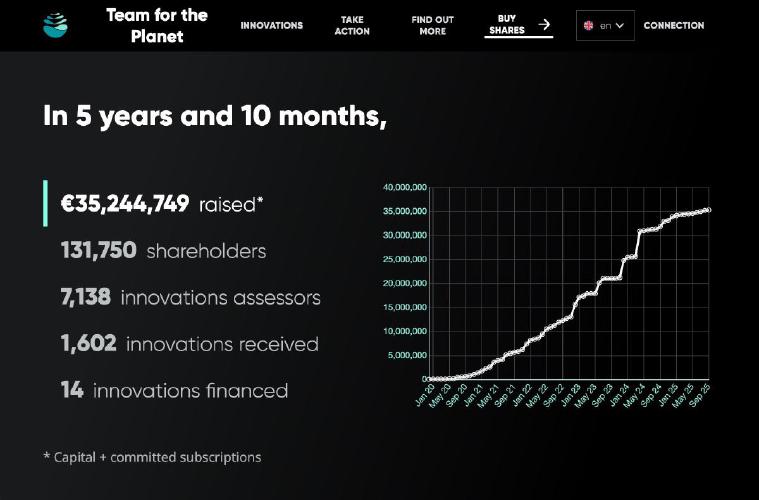Click the last data point on chart line
This screenshot has width=759, height=500.
(x=708, y=210)
